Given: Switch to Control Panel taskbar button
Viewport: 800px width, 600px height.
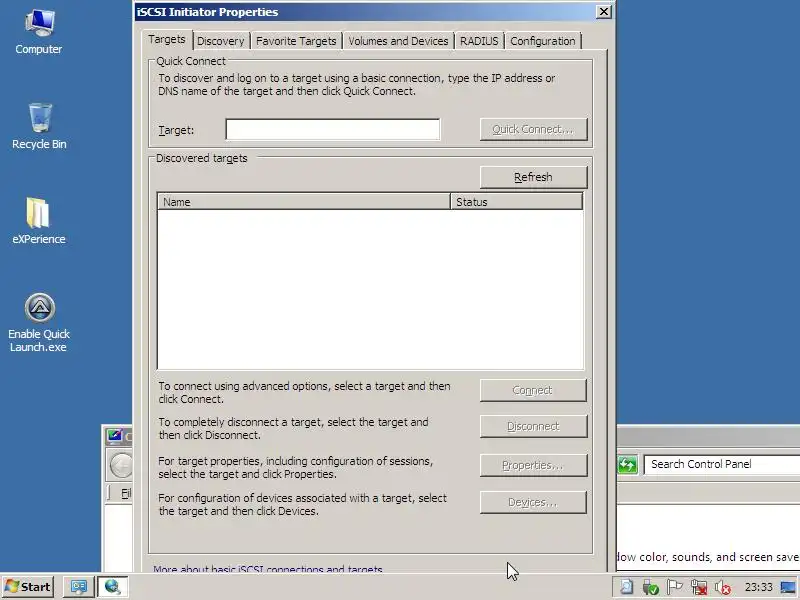Looking at the screenshot, I should (79, 587).
